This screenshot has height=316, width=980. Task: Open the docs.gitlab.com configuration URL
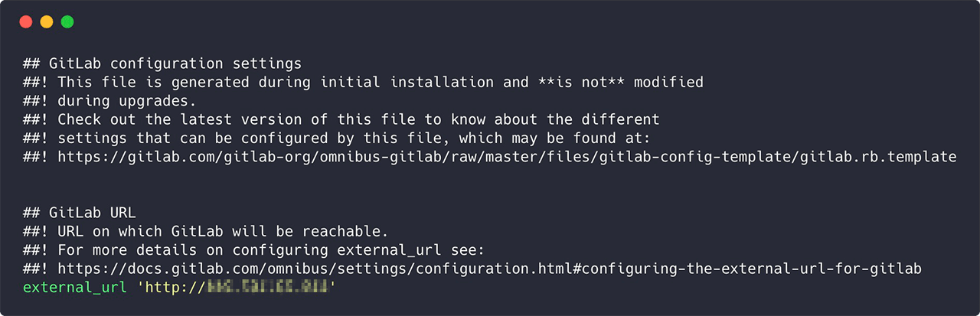click(x=490, y=269)
